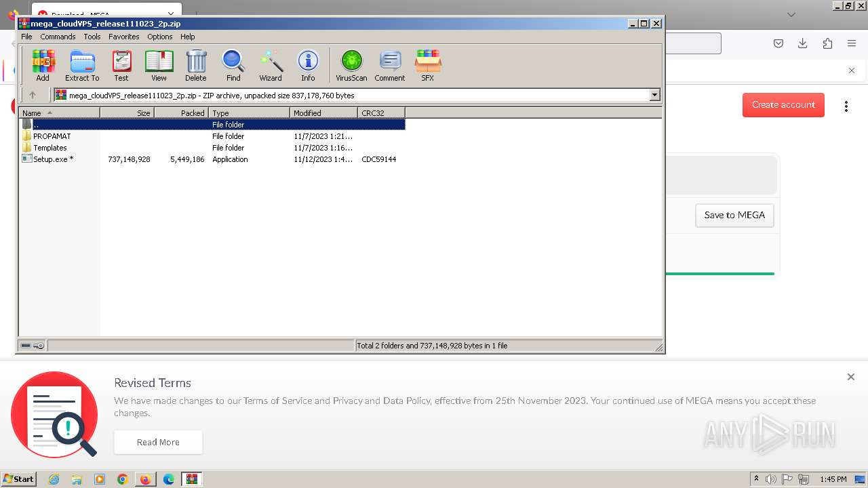Open the archive Comment tool
The width and height of the screenshot is (868, 488).
(390, 66)
